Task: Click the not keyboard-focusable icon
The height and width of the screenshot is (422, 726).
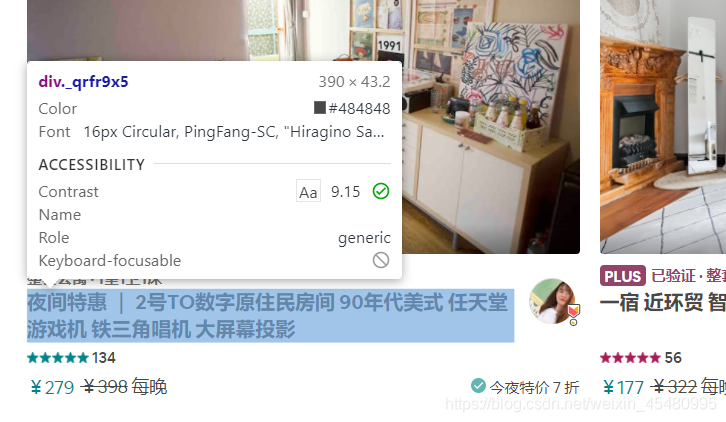Action: pos(381,260)
